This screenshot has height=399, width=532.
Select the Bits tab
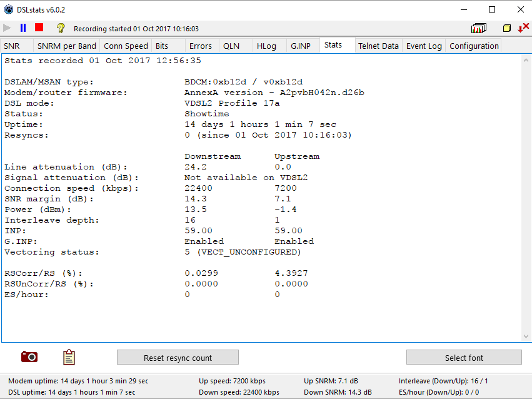click(168, 46)
